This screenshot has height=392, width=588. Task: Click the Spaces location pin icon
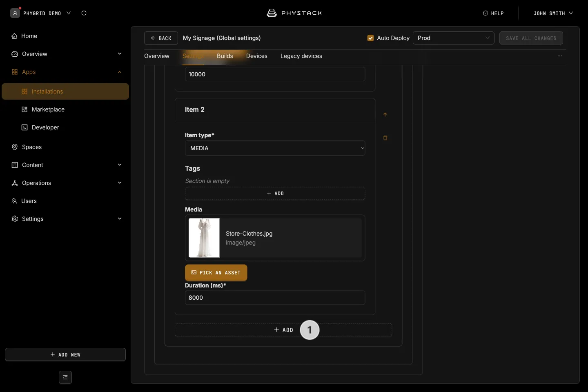[x=15, y=147]
